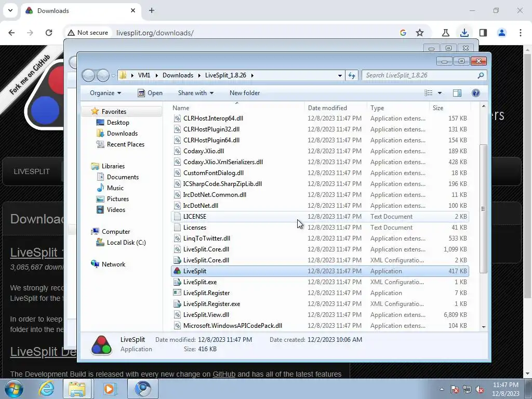Click the Not secure site info badge
This screenshot has height=399, width=532.
[88, 33]
